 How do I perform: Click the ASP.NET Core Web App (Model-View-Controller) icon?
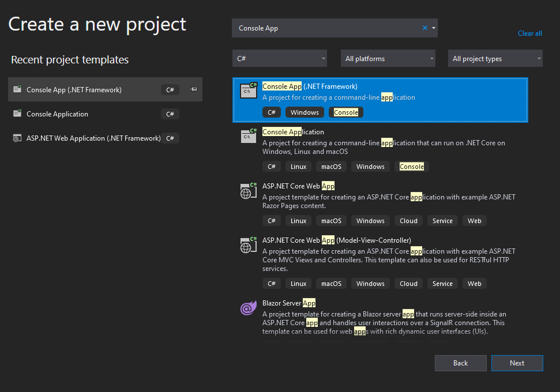pyautogui.click(x=249, y=244)
